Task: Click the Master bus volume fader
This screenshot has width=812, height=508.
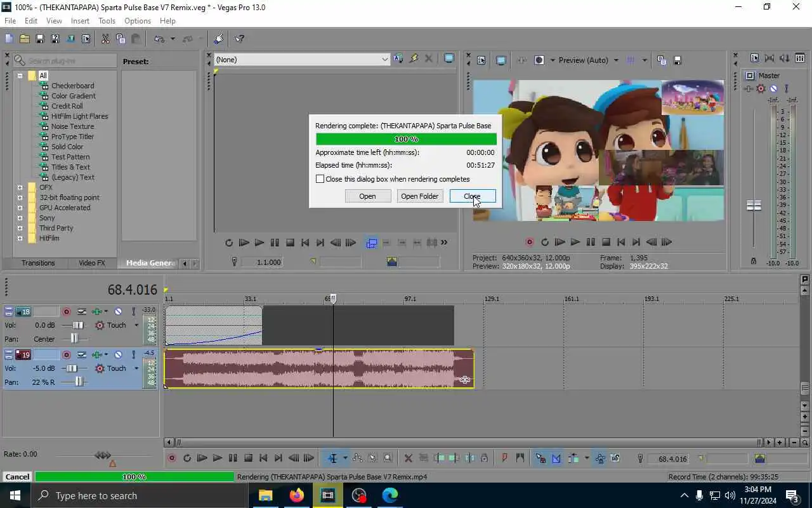Action: [x=754, y=205]
